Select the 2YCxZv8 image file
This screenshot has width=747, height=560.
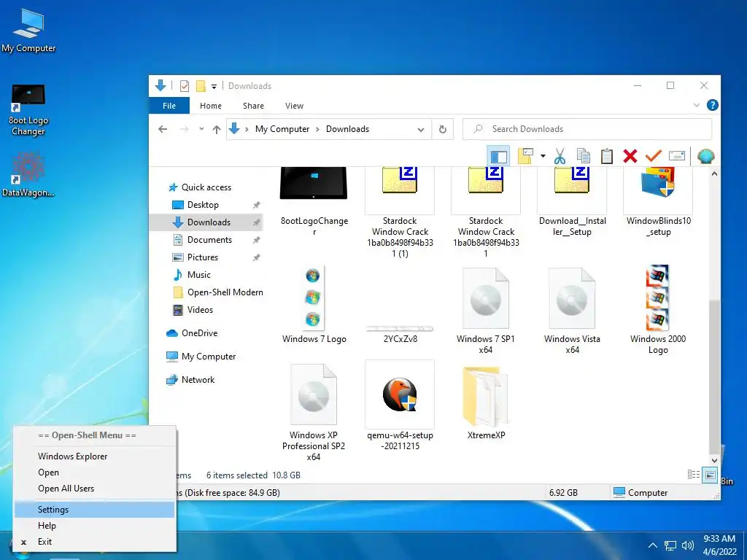tap(400, 334)
